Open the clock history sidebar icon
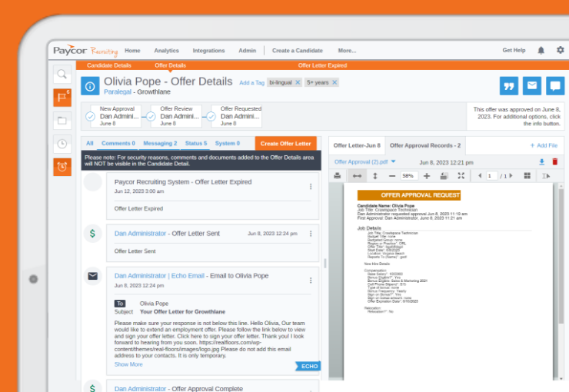This screenshot has width=569, height=392. tap(62, 144)
